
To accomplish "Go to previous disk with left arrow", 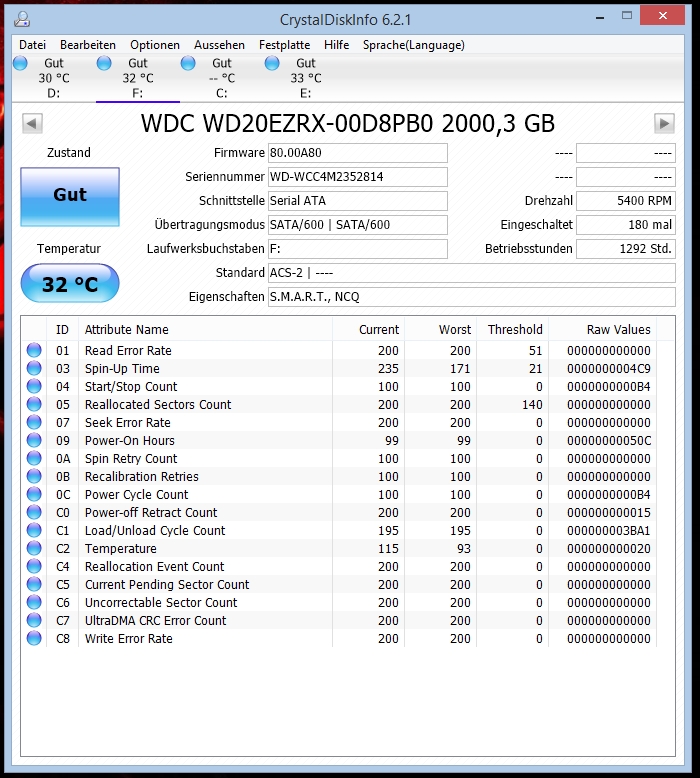I will pos(32,124).
